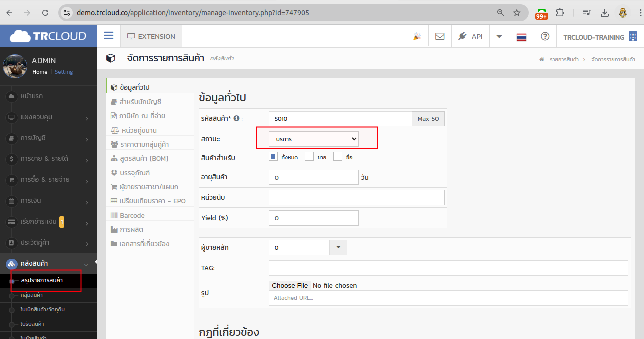Expand เรียกชำระเงิน sidebar menu

click(x=49, y=222)
